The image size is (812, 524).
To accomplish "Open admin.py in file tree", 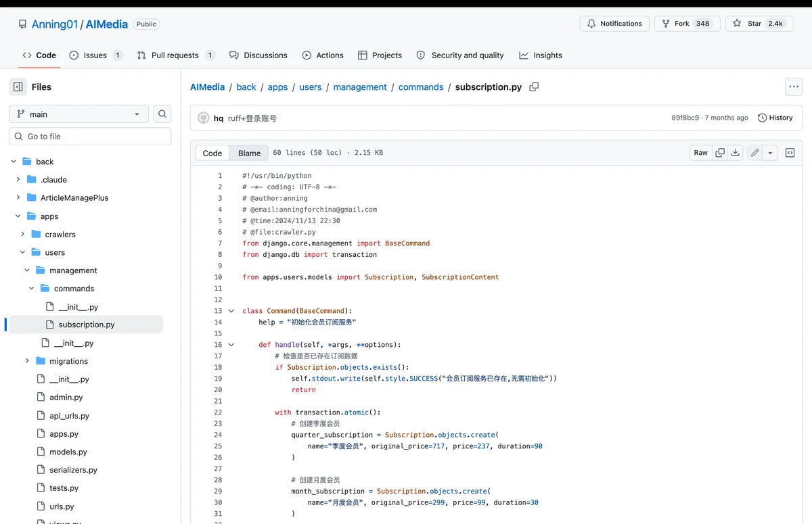I will pyautogui.click(x=66, y=398).
